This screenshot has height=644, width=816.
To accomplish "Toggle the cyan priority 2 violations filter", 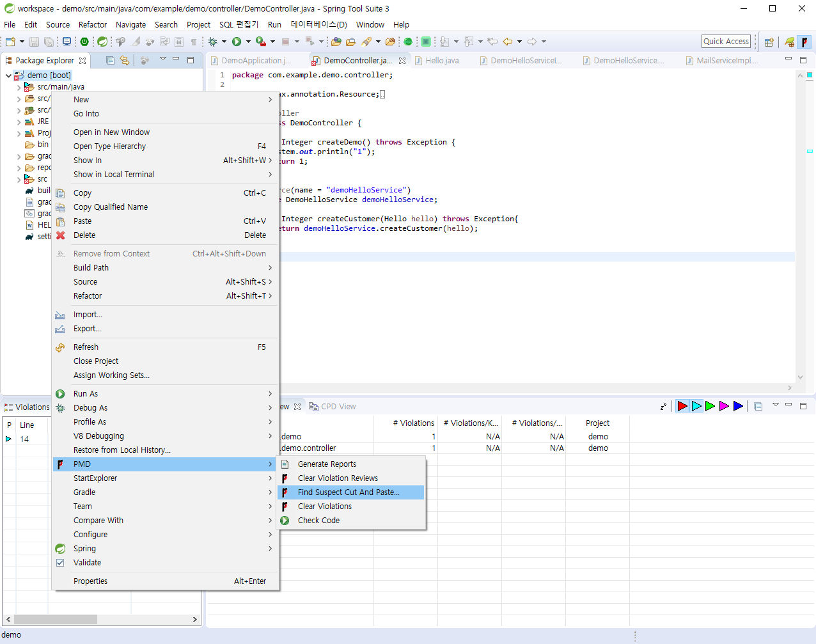I will [x=696, y=406].
